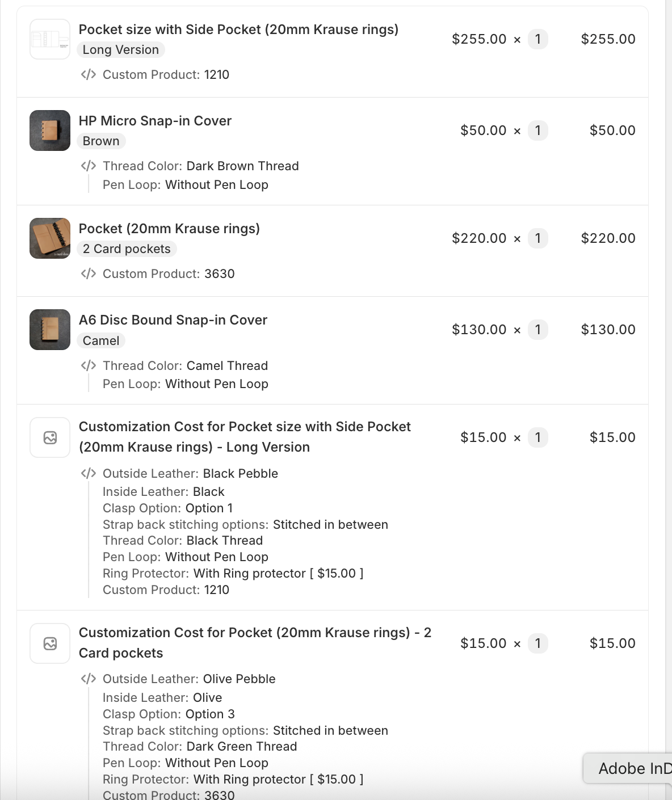Open A6 Disc Bound Snap-in Cover link

click(x=173, y=320)
